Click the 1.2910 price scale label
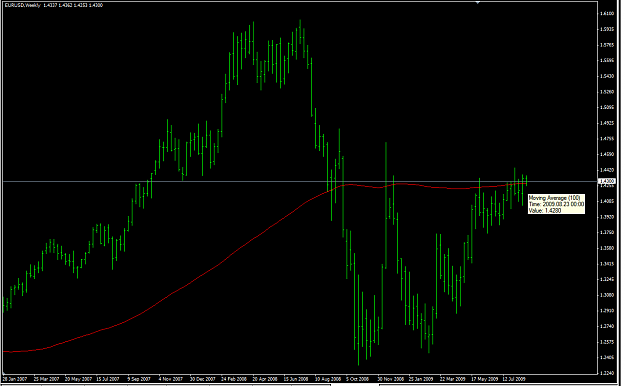The width and height of the screenshot is (625, 386). (607, 311)
